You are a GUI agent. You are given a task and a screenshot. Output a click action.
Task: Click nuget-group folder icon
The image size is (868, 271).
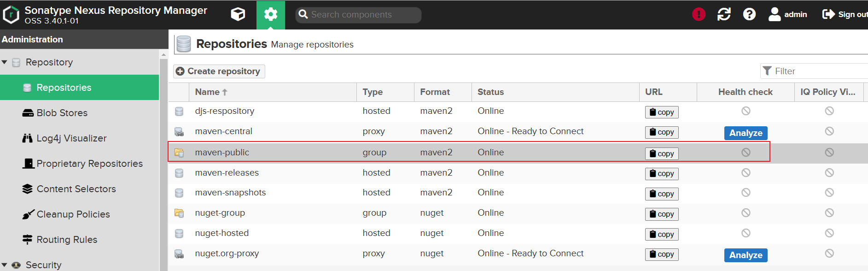click(179, 213)
